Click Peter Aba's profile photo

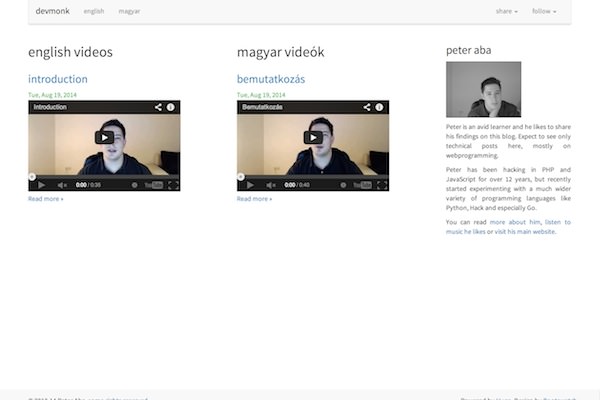483,90
